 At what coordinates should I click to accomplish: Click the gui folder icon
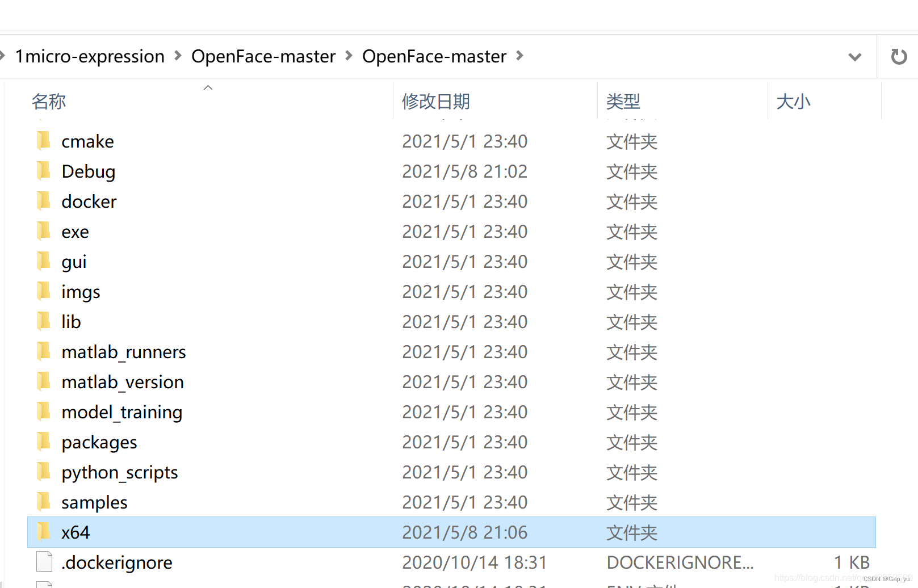click(44, 261)
